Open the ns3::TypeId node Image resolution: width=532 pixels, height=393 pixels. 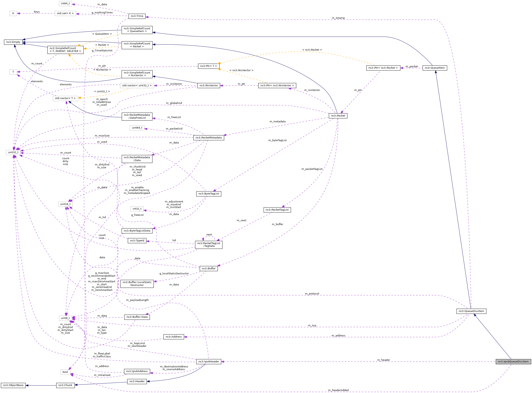[x=137, y=241]
